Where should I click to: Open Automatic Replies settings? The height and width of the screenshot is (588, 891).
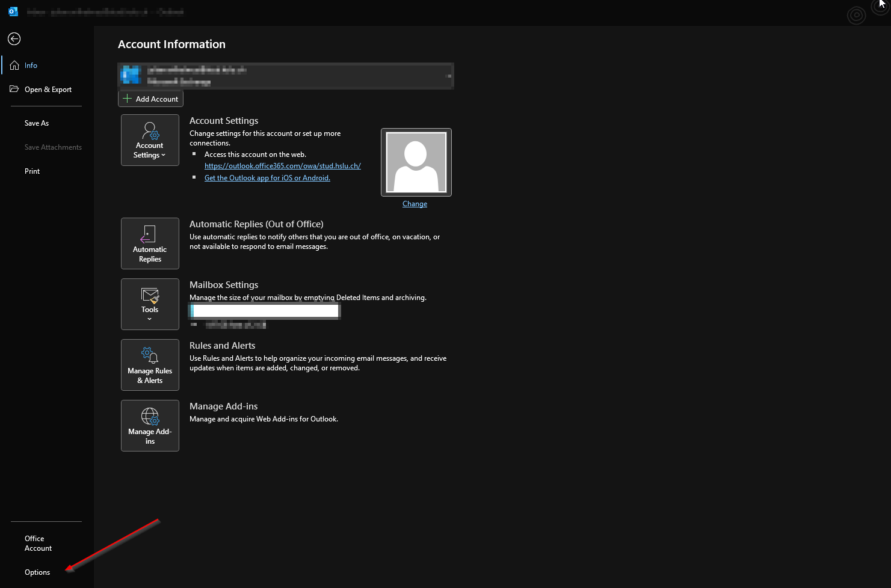pos(150,243)
